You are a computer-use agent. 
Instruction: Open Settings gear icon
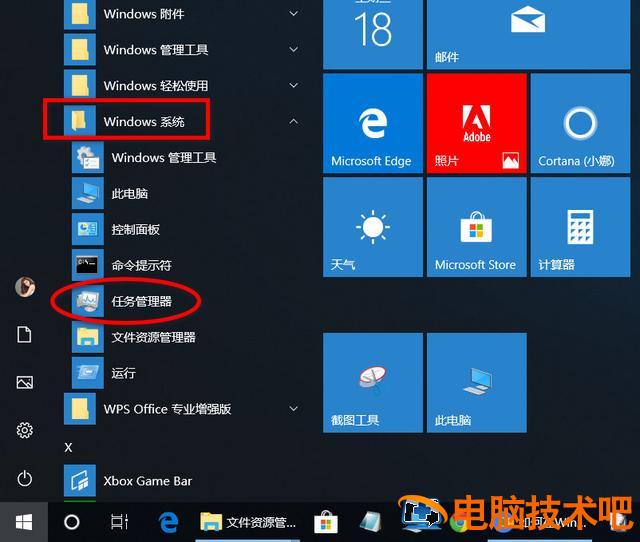24,430
